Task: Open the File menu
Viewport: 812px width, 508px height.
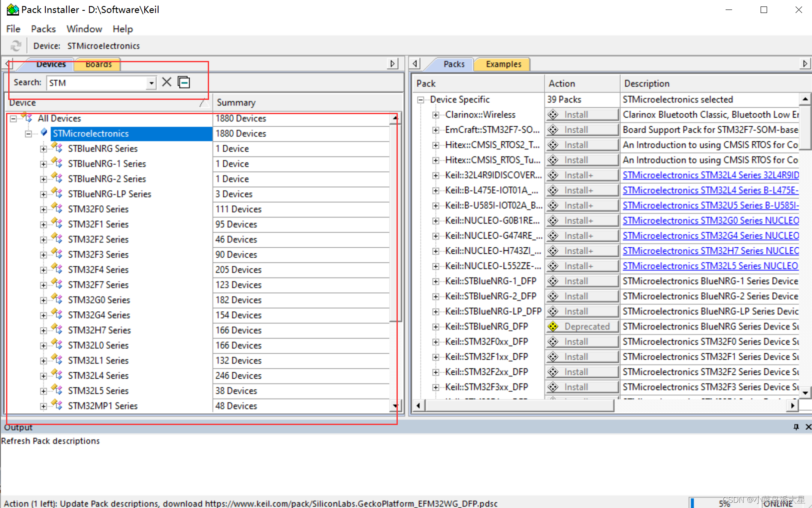Action: coord(13,29)
